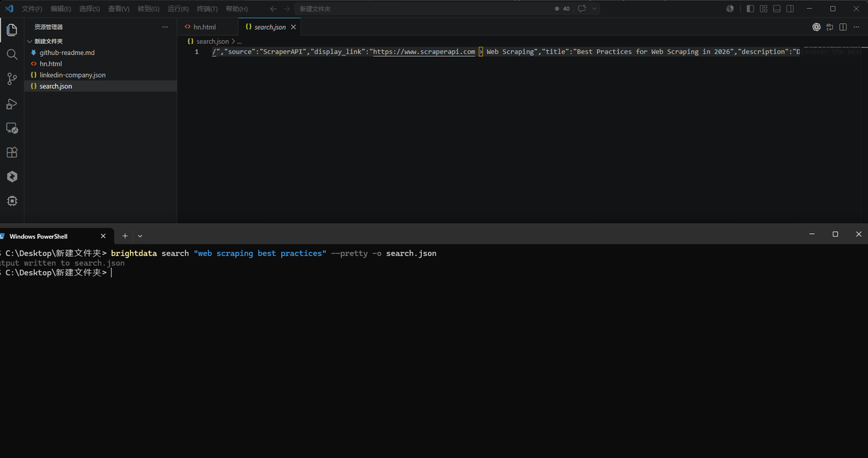Add a new terminal tab with plus
The width and height of the screenshot is (868, 458).
[125, 236]
